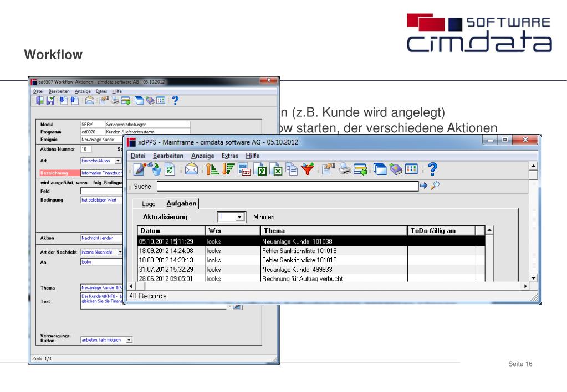Click the blue up-arrow page icon in Workflow-Aktionen
567x392 pixels.
pyautogui.click(x=74, y=100)
